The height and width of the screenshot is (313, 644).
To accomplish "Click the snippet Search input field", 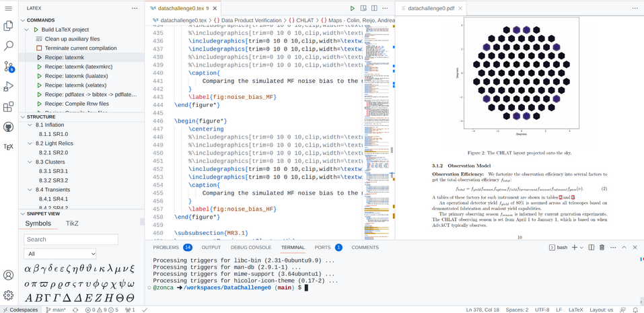I will [x=71, y=239].
